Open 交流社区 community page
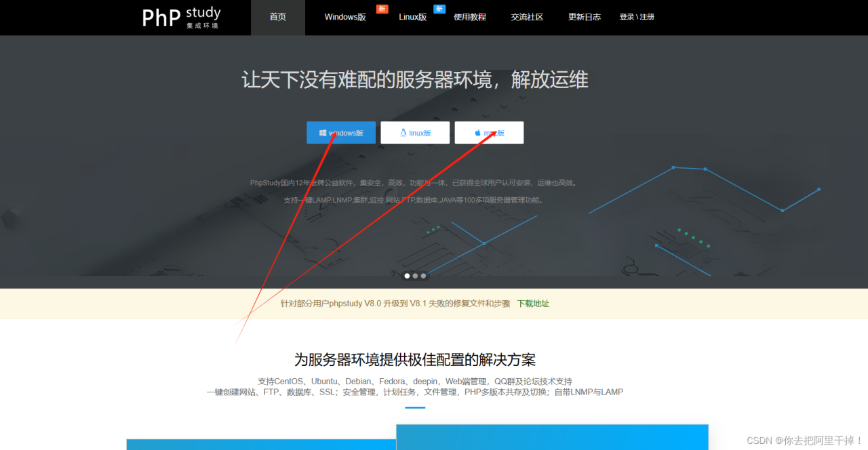Screen dimensions: 868x450 tap(527, 17)
